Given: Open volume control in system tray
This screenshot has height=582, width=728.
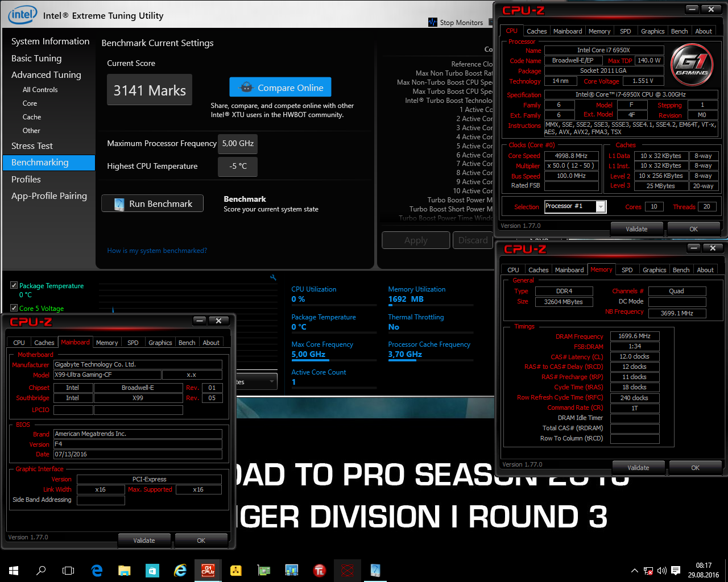Looking at the screenshot, I should click(x=662, y=570).
